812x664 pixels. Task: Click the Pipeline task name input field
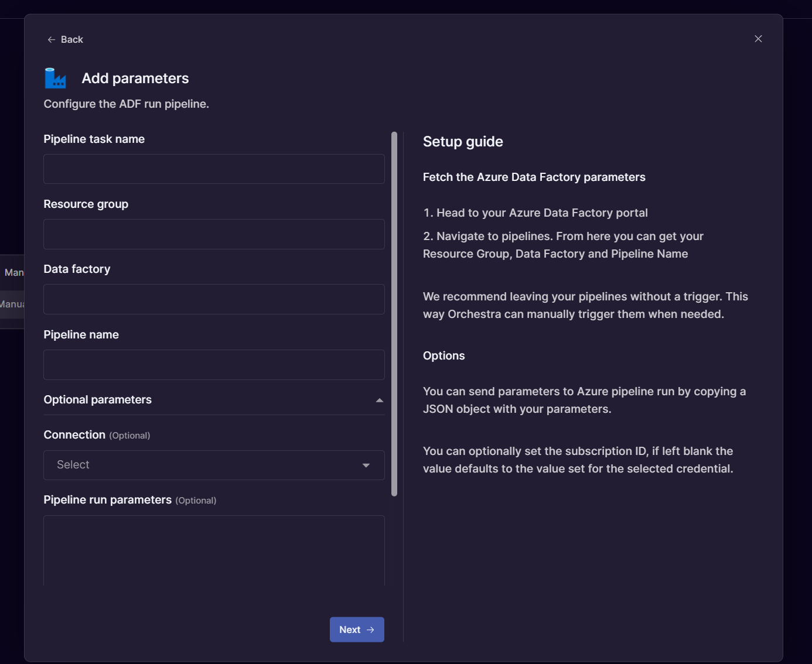pyautogui.click(x=214, y=169)
